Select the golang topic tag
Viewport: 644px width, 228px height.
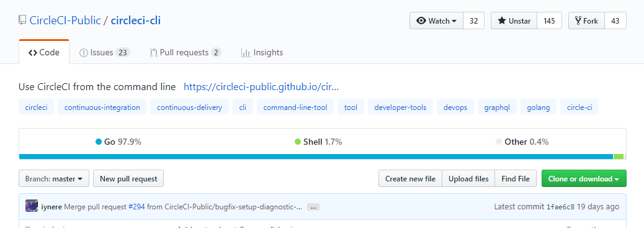[538, 108]
